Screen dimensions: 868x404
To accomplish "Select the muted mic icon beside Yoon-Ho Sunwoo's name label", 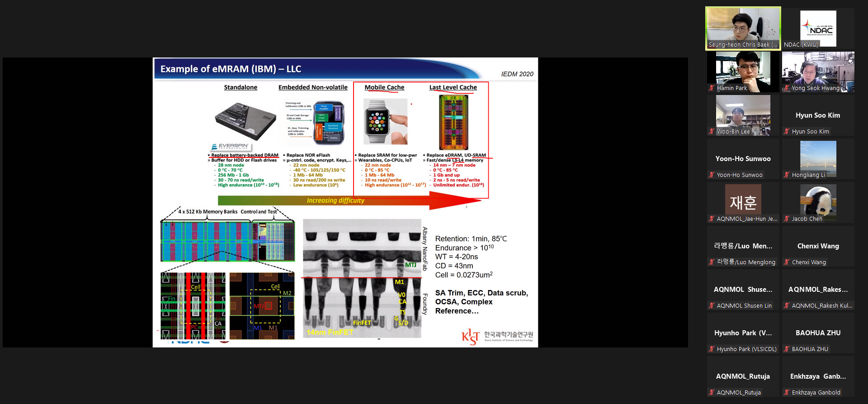I will pos(712,175).
